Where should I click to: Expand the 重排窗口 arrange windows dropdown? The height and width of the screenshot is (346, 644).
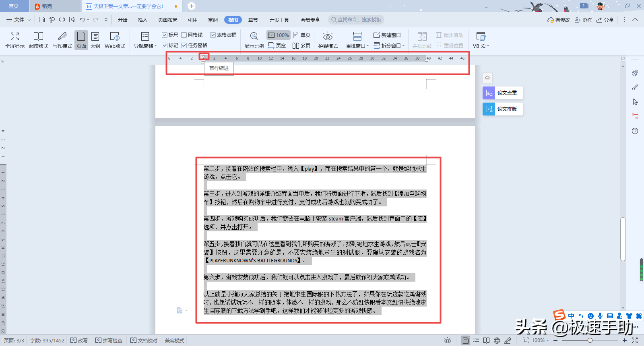click(367, 46)
